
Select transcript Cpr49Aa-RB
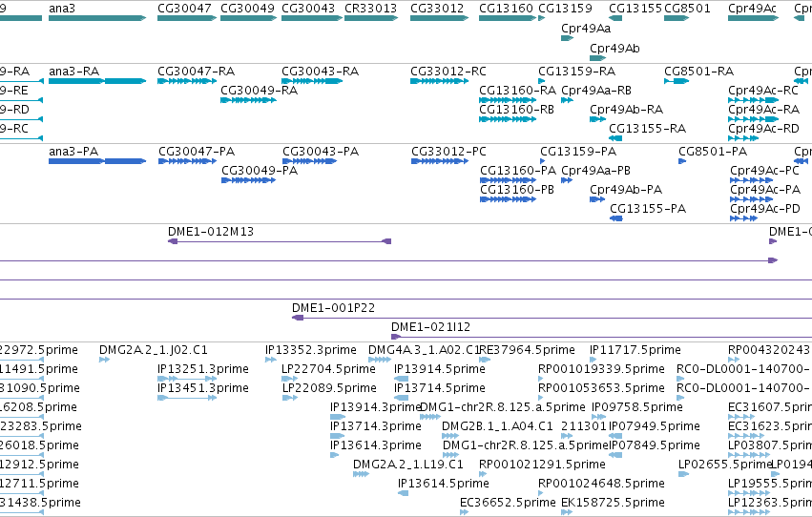pyautogui.click(x=567, y=100)
